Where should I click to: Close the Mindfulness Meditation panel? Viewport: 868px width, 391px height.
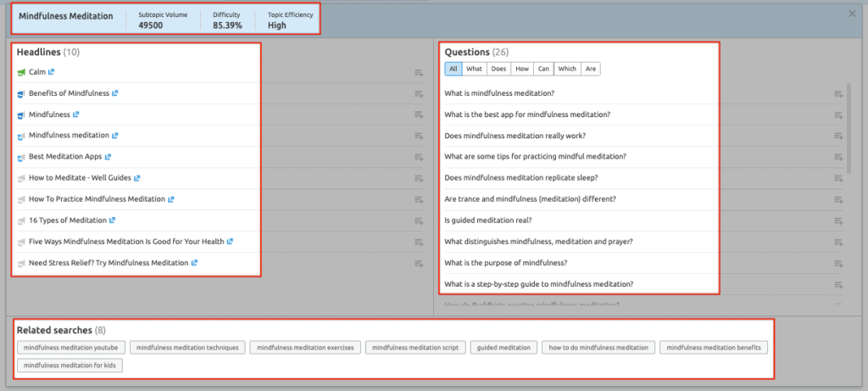click(852, 14)
